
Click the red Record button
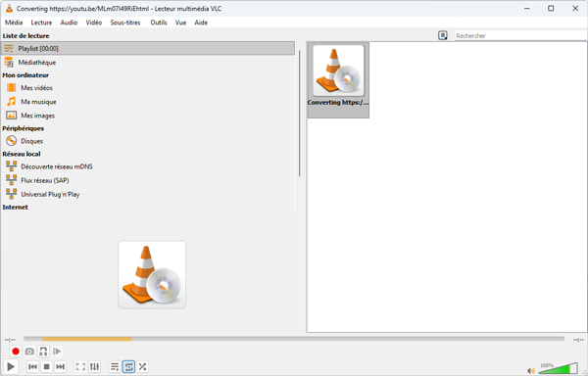tap(16, 352)
